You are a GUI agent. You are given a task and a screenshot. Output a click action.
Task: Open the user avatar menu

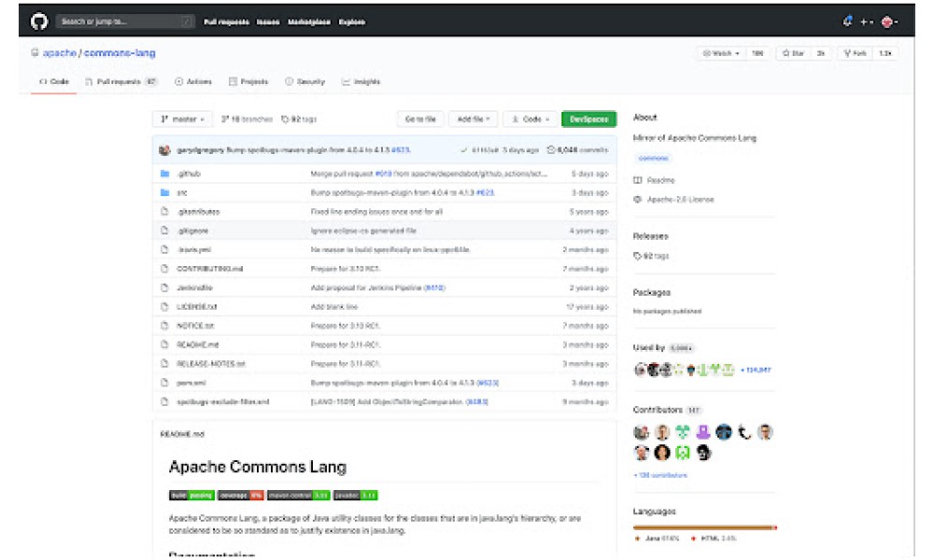(x=889, y=22)
